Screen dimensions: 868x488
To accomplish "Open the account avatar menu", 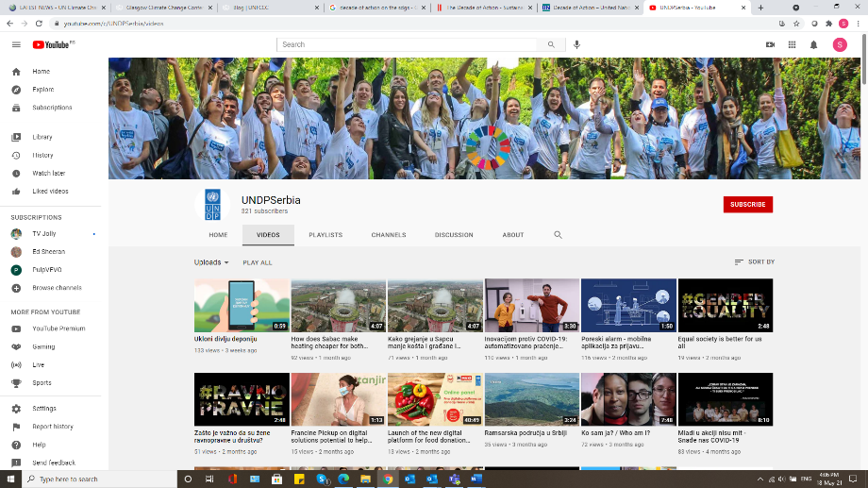I will (x=840, y=45).
